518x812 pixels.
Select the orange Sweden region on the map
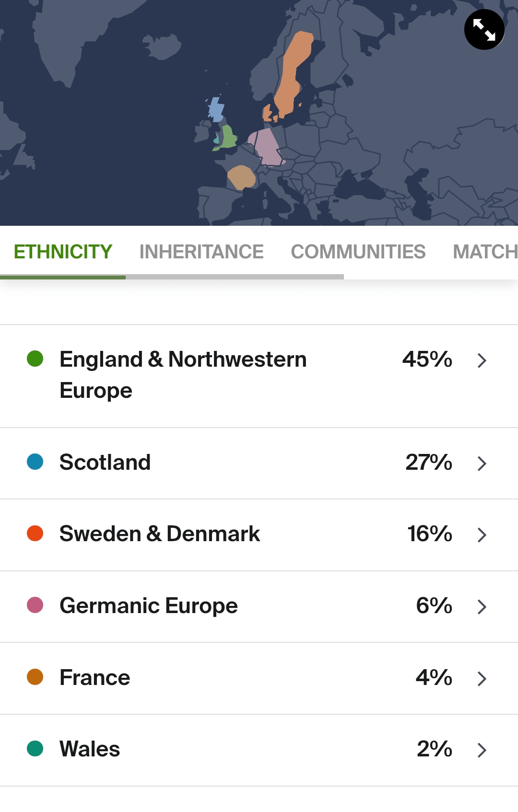293,67
